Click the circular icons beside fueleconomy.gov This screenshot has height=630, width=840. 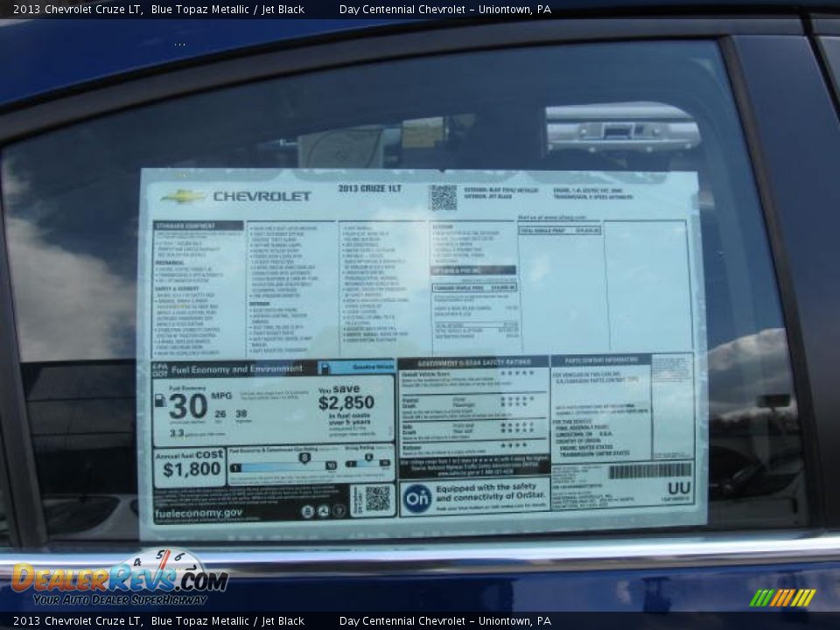coord(323,512)
